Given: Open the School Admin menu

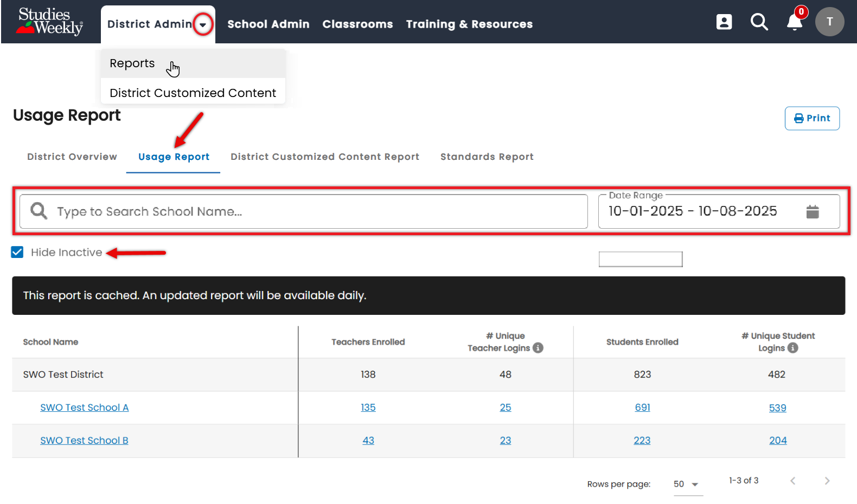Looking at the screenshot, I should click(x=268, y=24).
